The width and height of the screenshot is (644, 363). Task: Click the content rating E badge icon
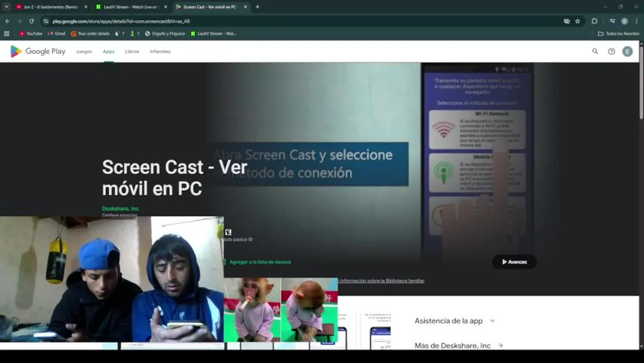[228, 232]
